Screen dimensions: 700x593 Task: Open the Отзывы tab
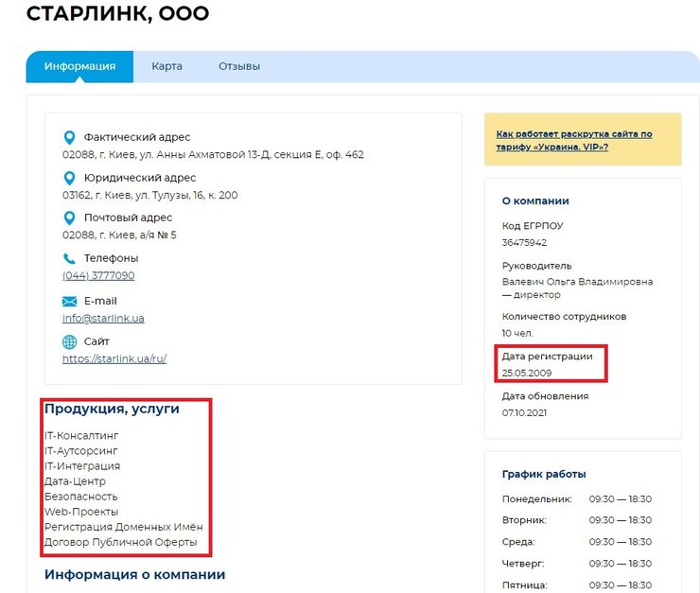239,67
